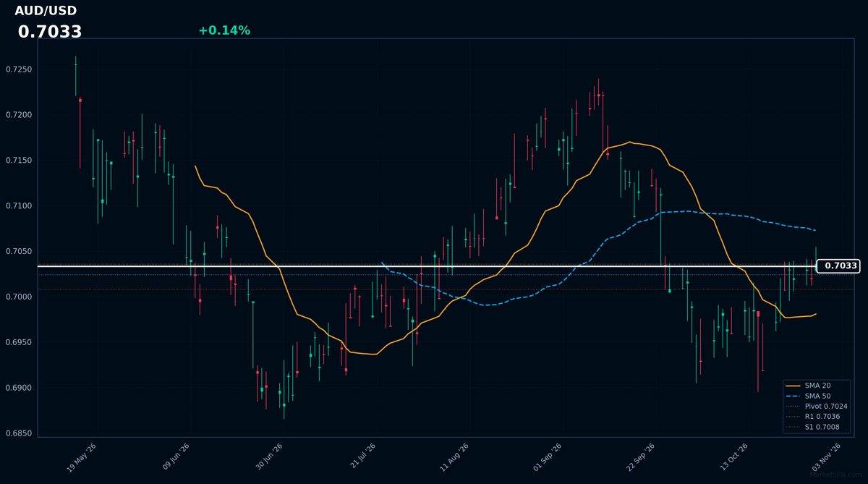Click the +0.14% change value
This screenshot has height=484, width=868.
click(224, 30)
